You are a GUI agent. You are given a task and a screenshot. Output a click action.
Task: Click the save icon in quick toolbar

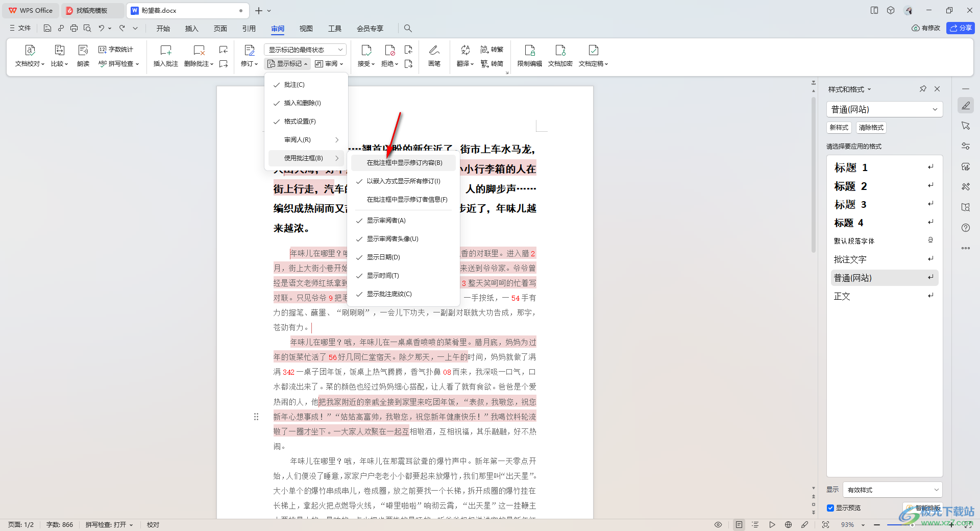click(x=47, y=29)
